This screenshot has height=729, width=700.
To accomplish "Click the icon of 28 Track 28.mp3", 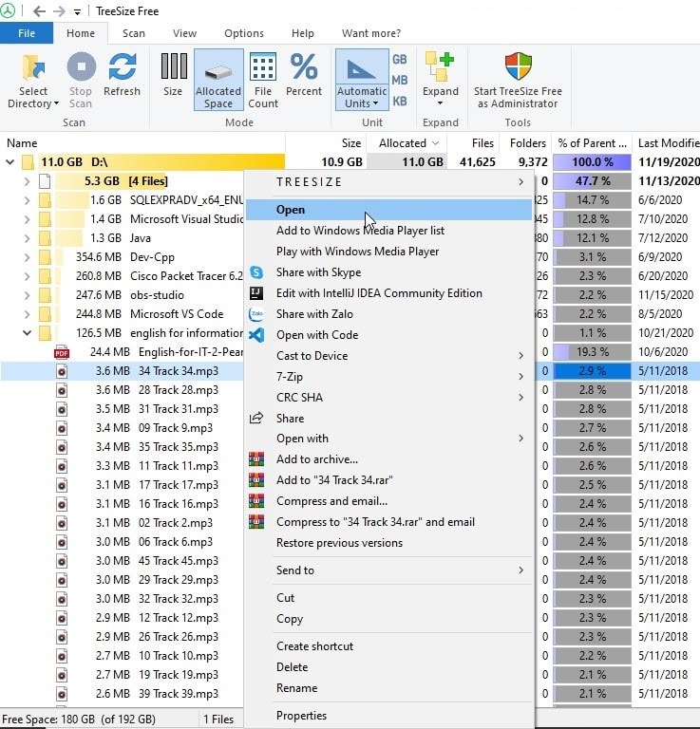I will tap(62, 390).
